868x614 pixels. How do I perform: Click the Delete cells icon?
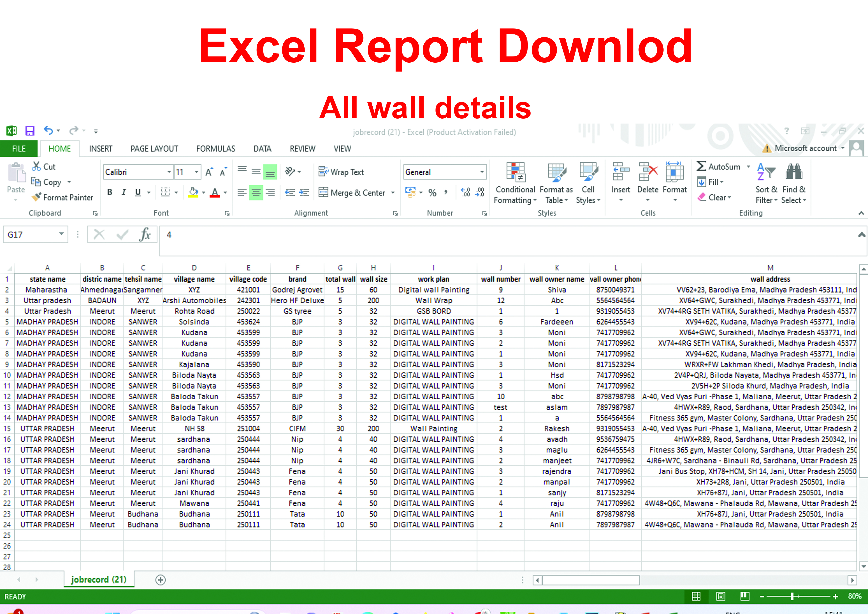coord(648,172)
